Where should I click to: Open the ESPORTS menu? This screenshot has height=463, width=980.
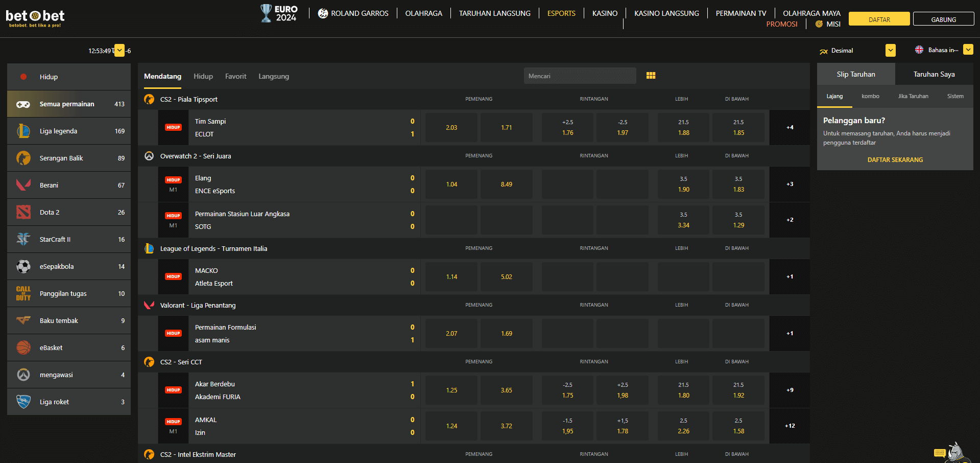pyautogui.click(x=561, y=13)
